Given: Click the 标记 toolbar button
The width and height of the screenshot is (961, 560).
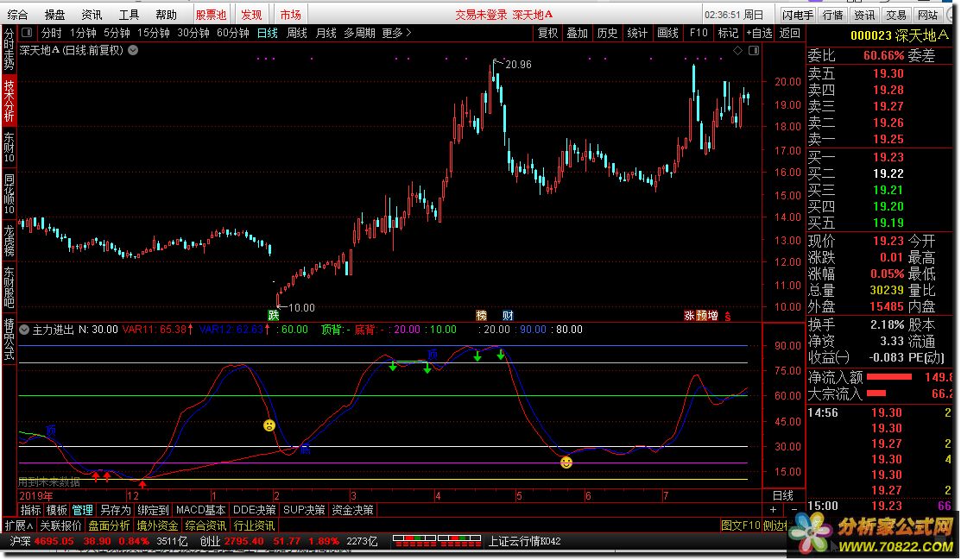Looking at the screenshot, I should 728,33.
